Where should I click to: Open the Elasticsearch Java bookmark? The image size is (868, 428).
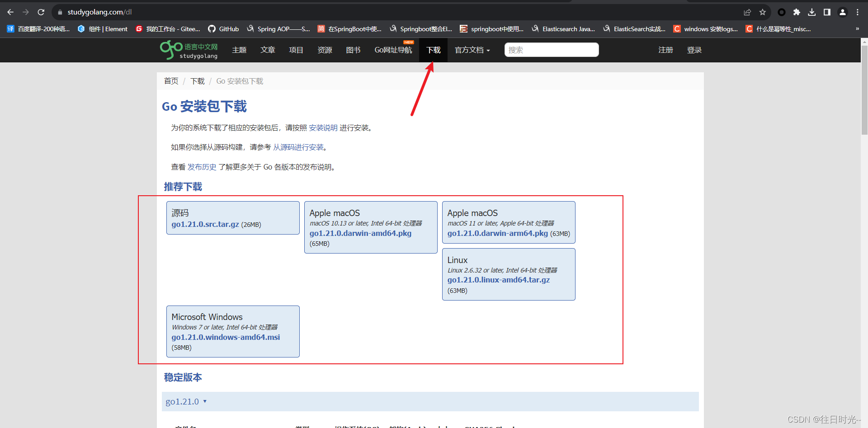click(x=563, y=29)
